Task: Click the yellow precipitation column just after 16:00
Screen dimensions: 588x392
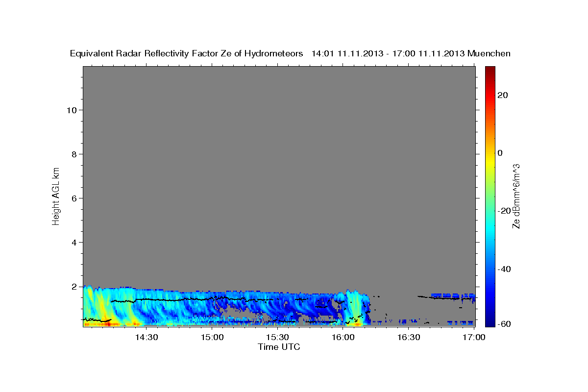Action: tap(355, 309)
